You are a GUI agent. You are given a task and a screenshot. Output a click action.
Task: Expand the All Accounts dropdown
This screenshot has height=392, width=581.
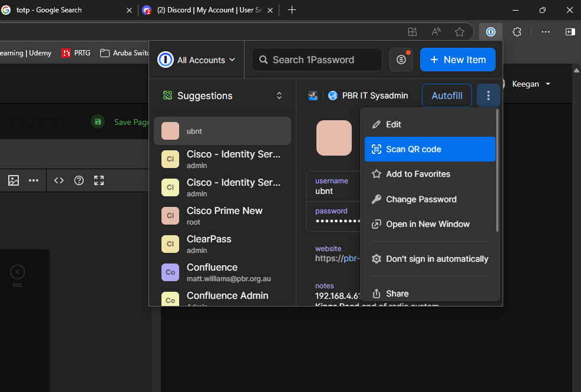coord(196,60)
